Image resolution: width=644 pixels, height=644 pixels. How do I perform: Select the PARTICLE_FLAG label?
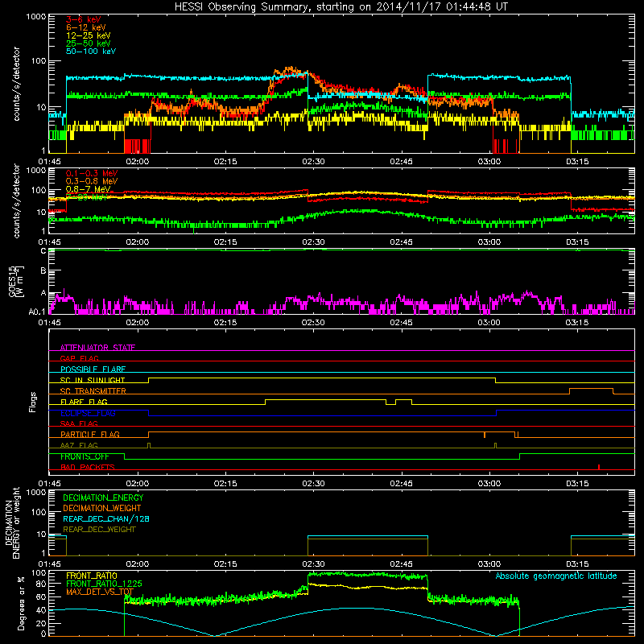click(x=90, y=434)
